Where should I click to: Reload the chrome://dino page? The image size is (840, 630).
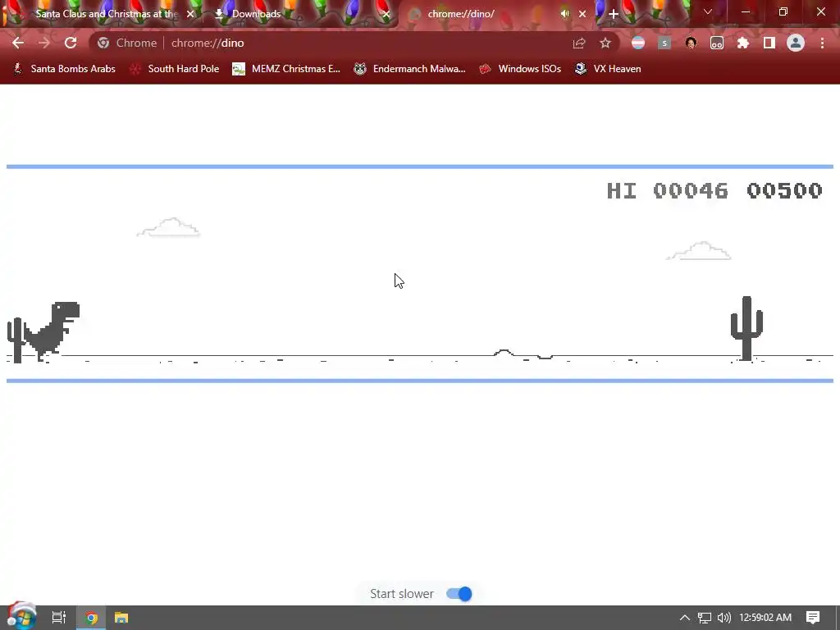pyautogui.click(x=71, y=43)
